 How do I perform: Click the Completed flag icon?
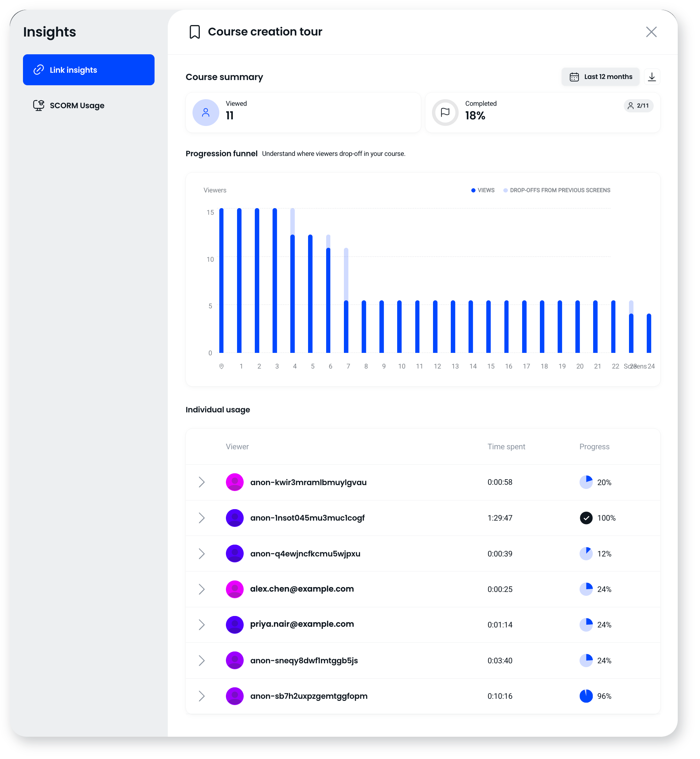click(x=445, y=112)
